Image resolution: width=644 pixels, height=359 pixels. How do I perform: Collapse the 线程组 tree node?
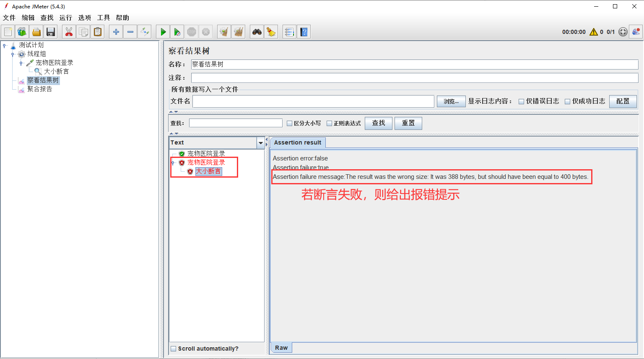coord(13,54)
